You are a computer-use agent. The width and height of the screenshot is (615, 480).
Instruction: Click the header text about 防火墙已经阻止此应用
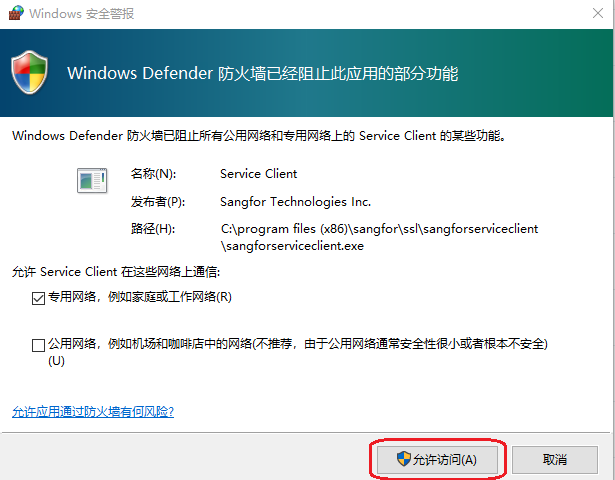(x=263, y=73)
